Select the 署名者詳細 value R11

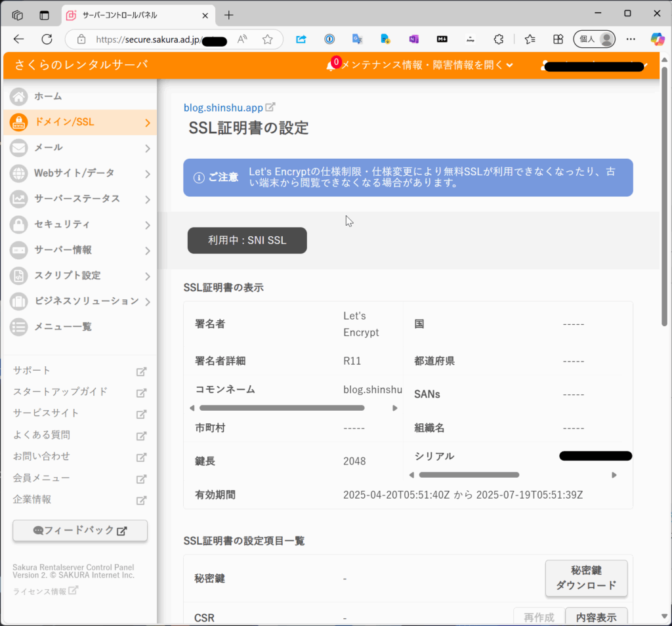pyautogui.click(x=352, y=361)
